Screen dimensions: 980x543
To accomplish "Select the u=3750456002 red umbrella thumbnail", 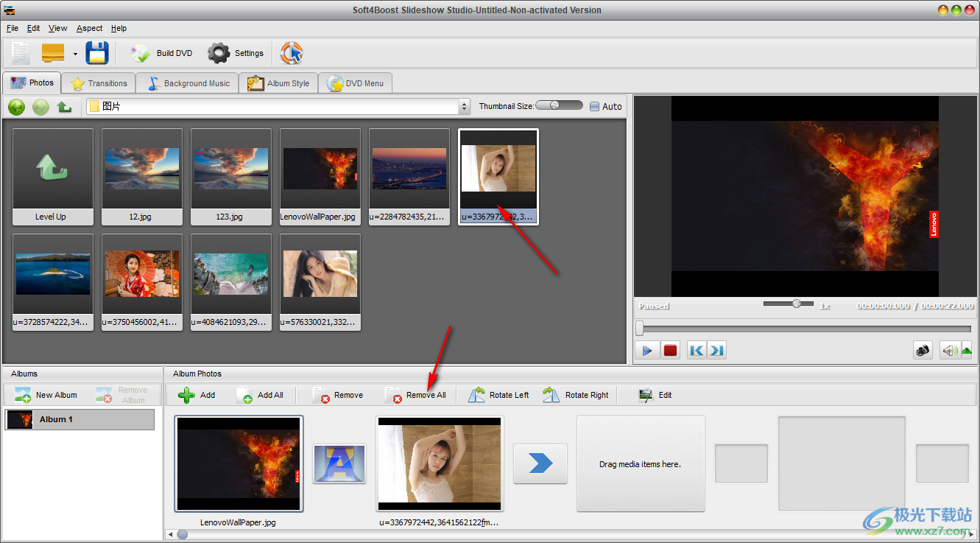I will (142, 282).
